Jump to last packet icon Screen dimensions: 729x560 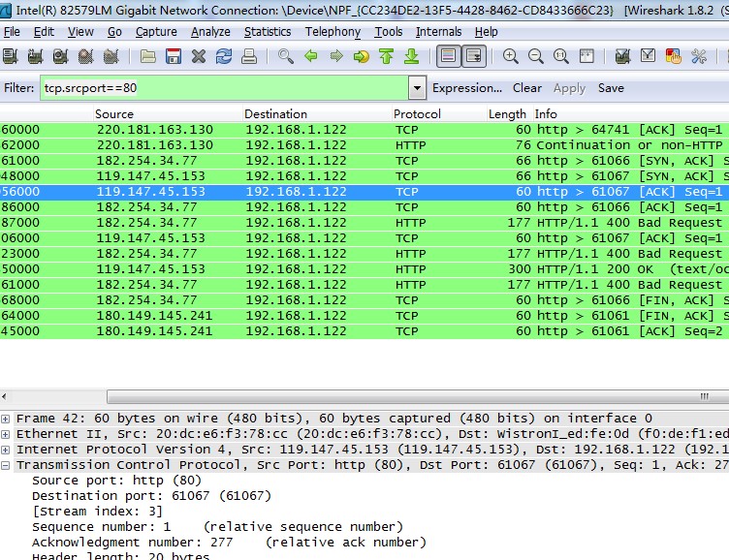click(411, 57)
